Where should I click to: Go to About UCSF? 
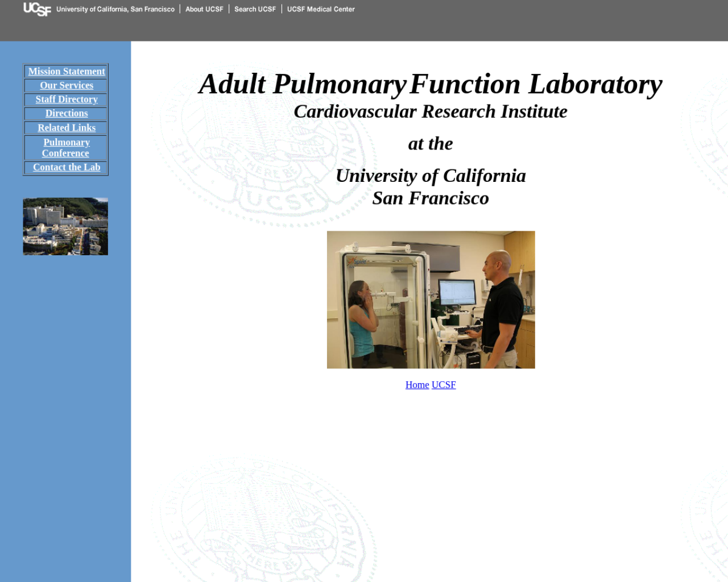[204, 9]
